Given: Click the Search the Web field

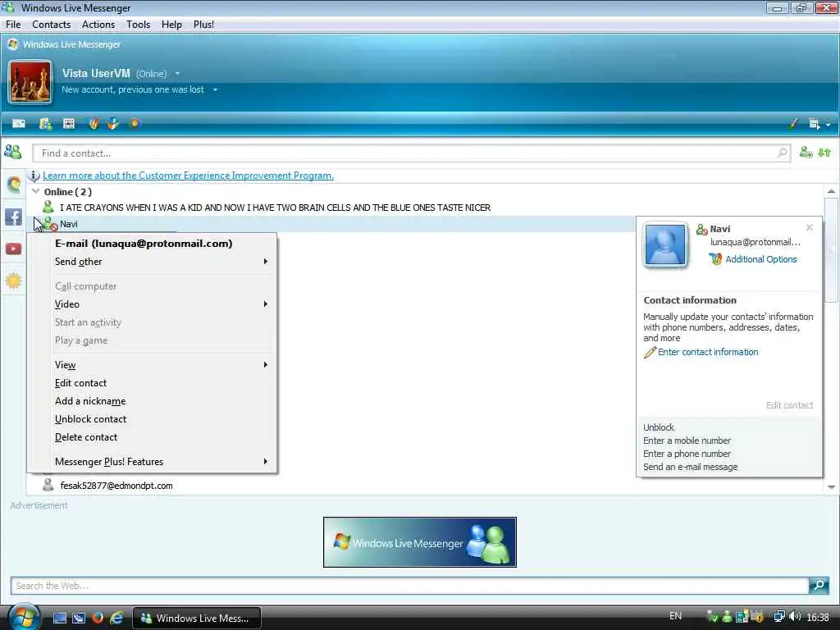Looking at the screenshot, I should click(409, 586).
